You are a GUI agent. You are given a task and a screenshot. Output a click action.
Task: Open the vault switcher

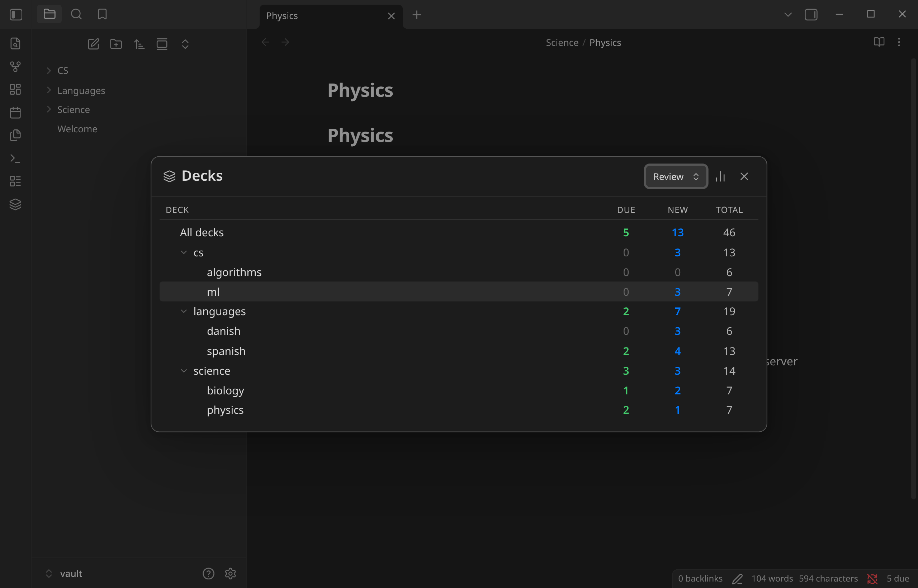coord(63,574)
